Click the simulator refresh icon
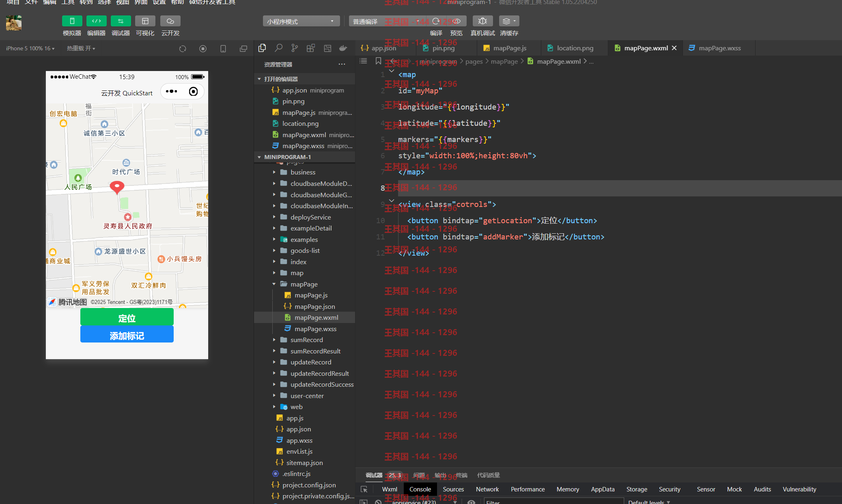This screenshot has height=504, width=842. coord(183,49)
